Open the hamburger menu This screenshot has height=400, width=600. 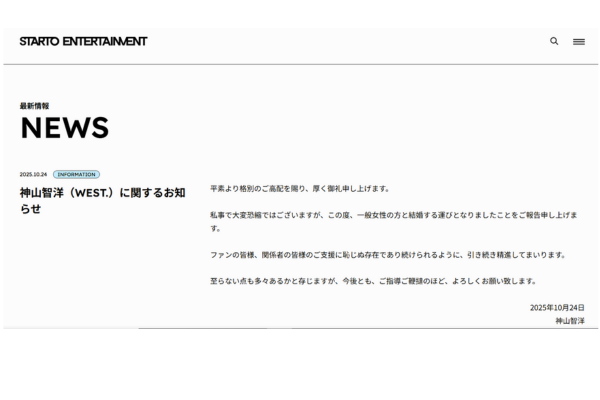point(579,41)
